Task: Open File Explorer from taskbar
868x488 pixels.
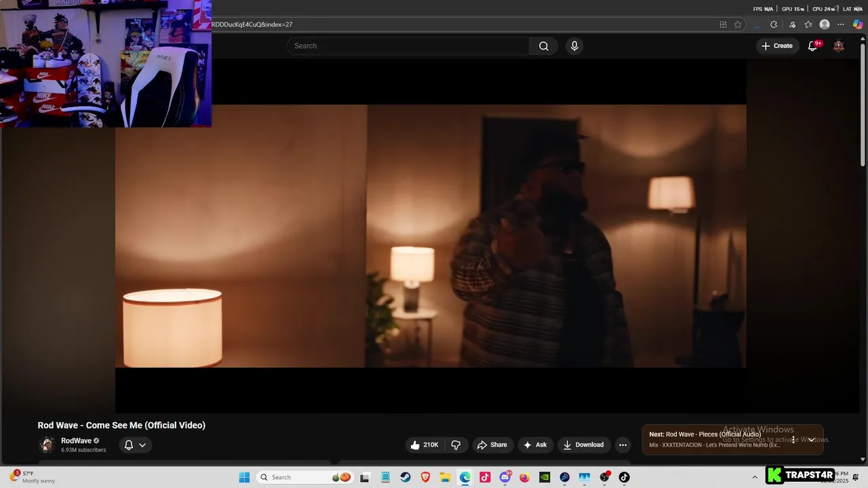Action: point(445,477)
